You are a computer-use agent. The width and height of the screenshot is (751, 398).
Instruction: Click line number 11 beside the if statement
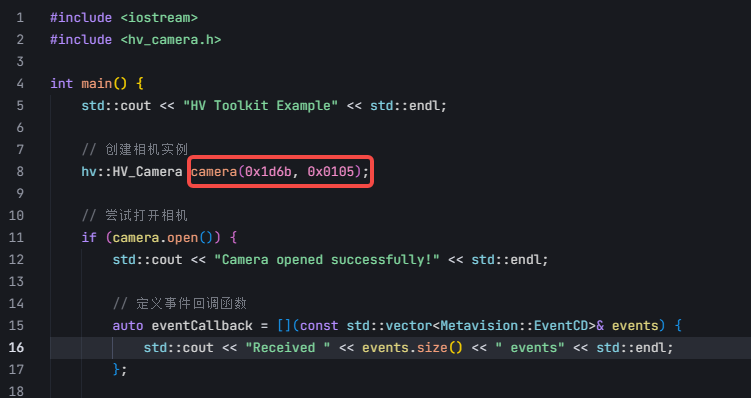[x=16, y=238]
